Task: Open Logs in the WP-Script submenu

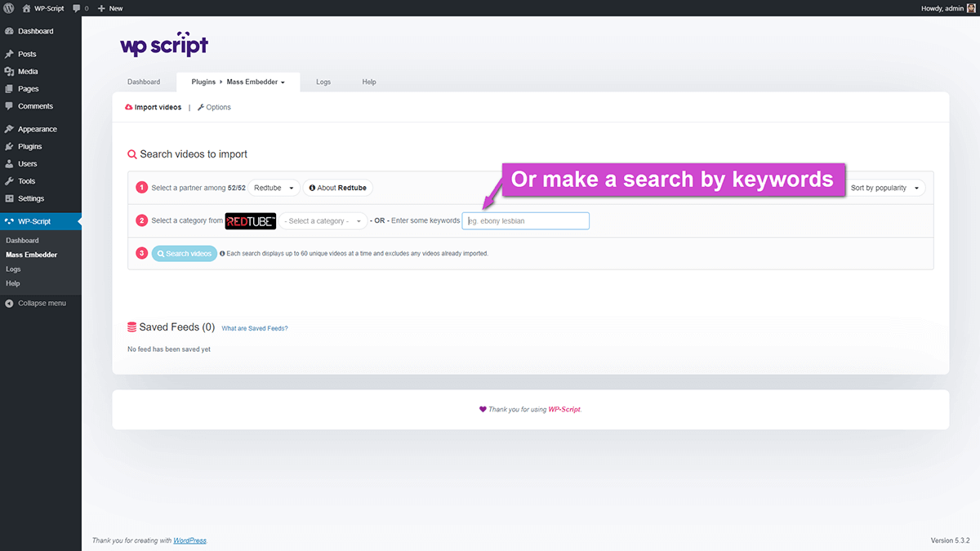Action: [13, 269]
